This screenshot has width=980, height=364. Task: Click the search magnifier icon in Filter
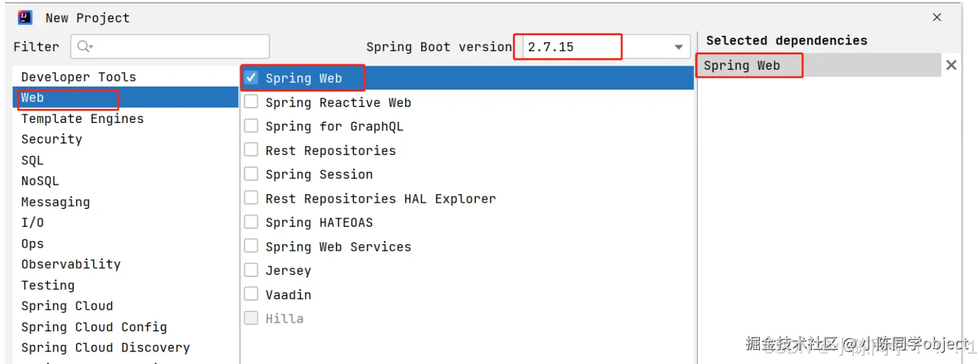[x=85, y=46]
